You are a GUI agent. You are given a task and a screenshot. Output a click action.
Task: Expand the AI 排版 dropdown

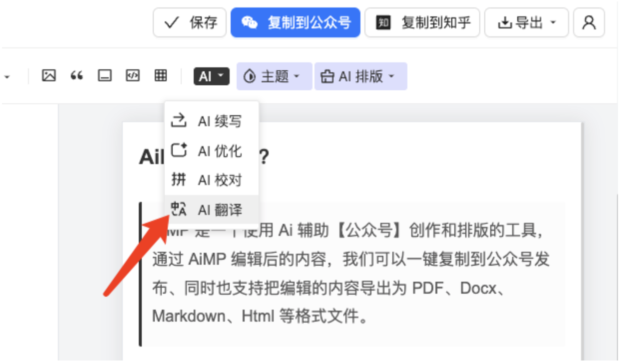point(360,76)
